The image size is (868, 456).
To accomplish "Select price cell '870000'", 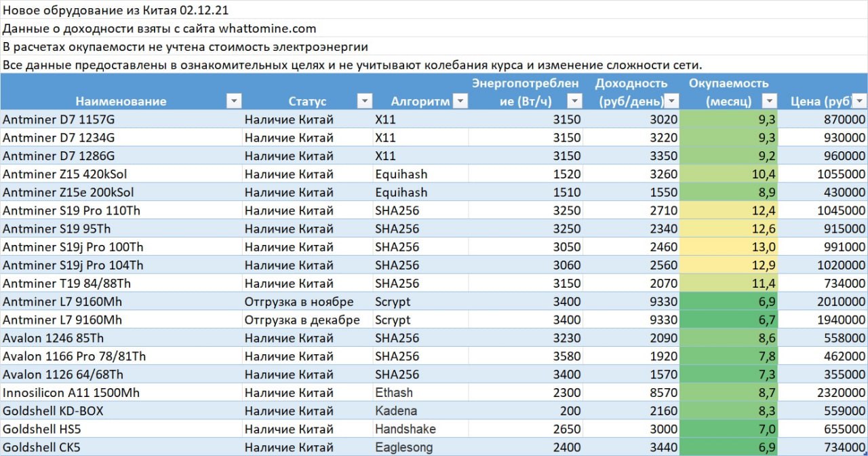I will [x=823, y=119].
